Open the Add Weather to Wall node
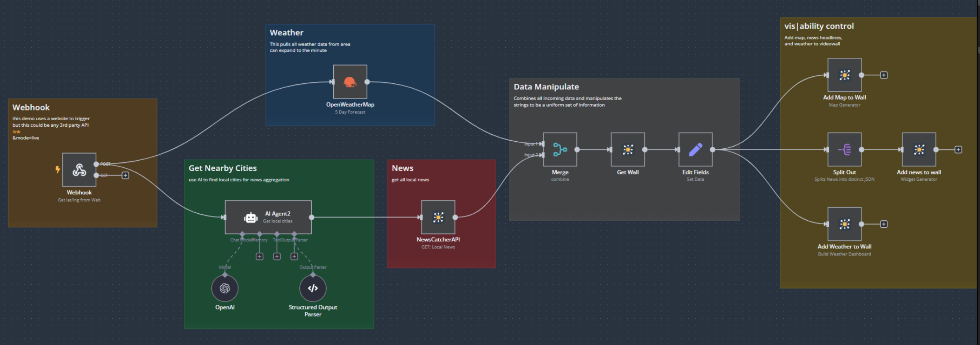This screenshot has height=345, width=980. tap(845, 224)
